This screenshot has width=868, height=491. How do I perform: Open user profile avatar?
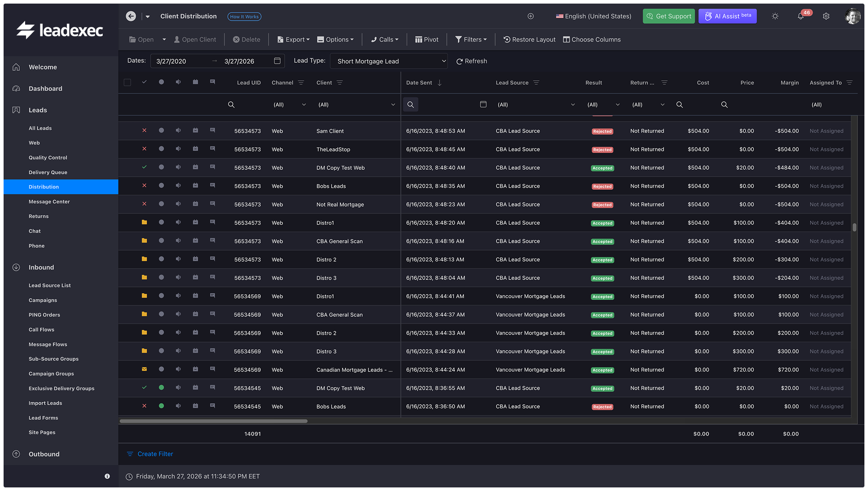click(x=852, y=16)
